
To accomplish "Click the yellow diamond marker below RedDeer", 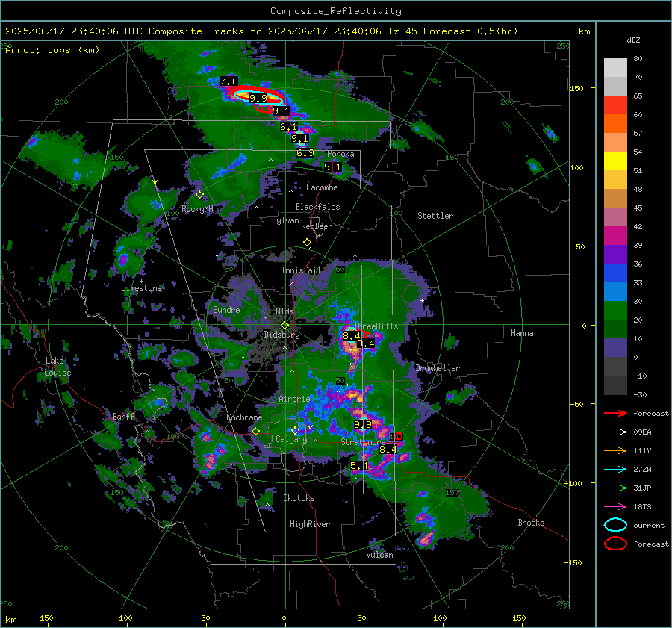I will click(x=307, y=243).
